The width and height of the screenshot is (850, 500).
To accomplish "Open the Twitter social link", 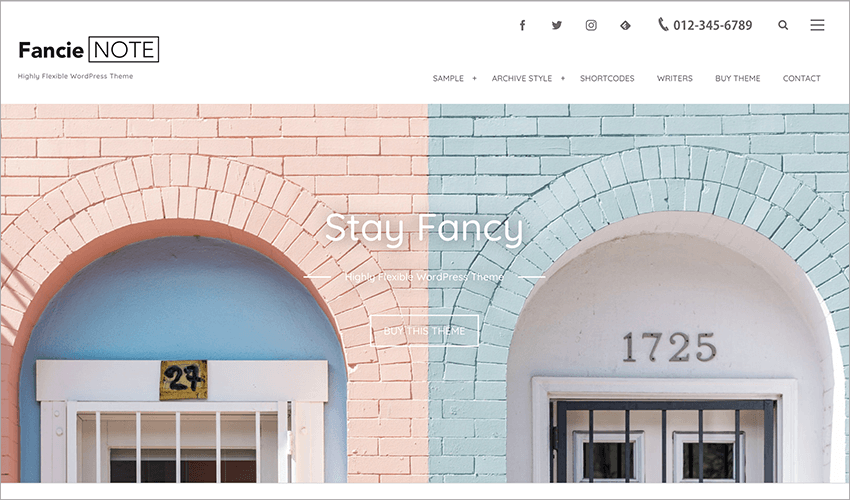I will (557, 25).
